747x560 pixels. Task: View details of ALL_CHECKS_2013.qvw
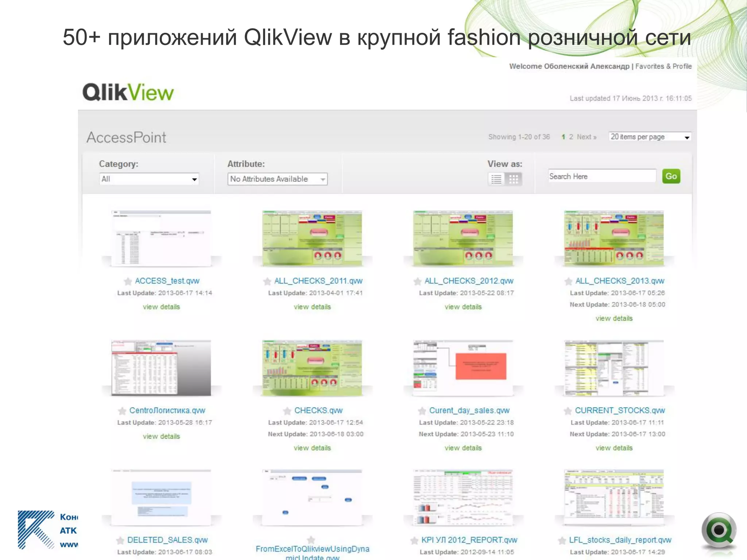point(614,318)
